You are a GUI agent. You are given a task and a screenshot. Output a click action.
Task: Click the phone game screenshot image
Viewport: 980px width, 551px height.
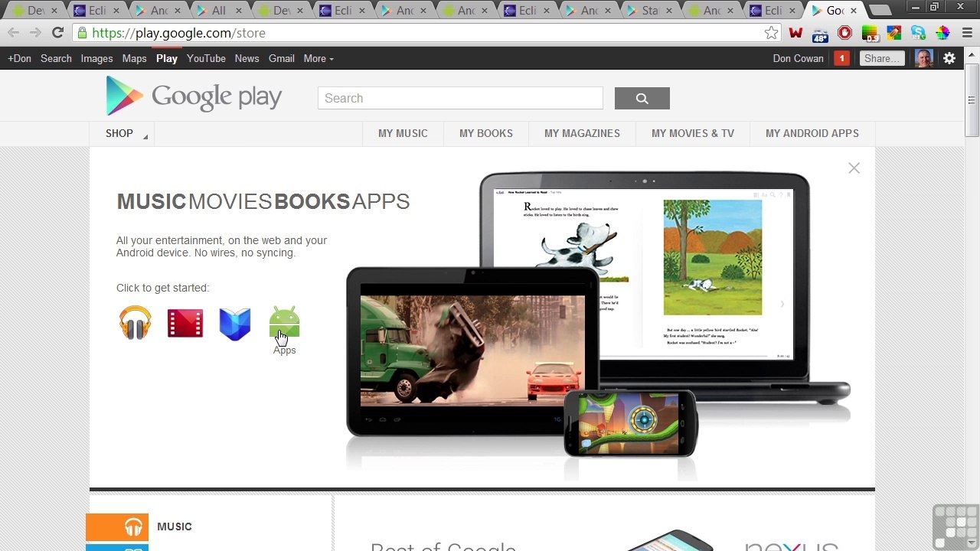pos(630,422)
